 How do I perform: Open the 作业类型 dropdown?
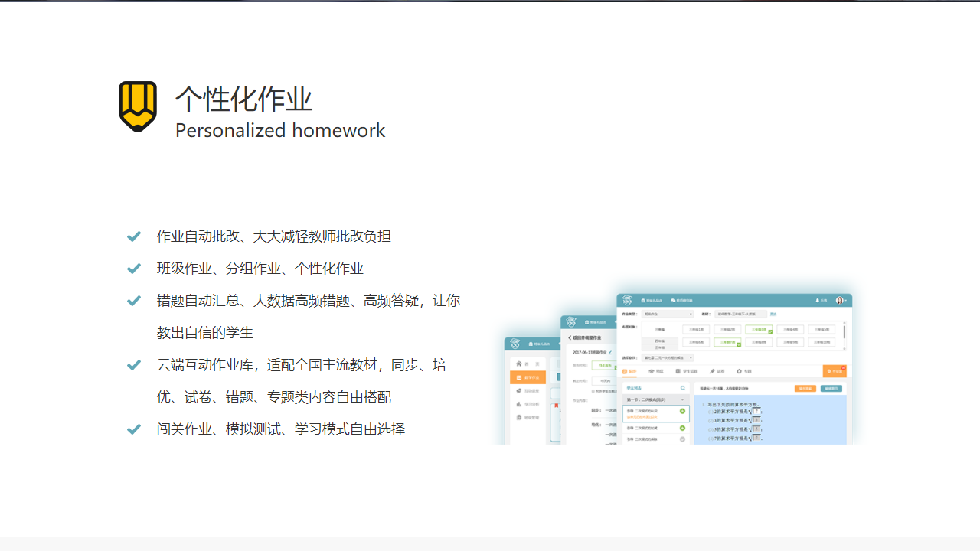(x=667, y=314)
